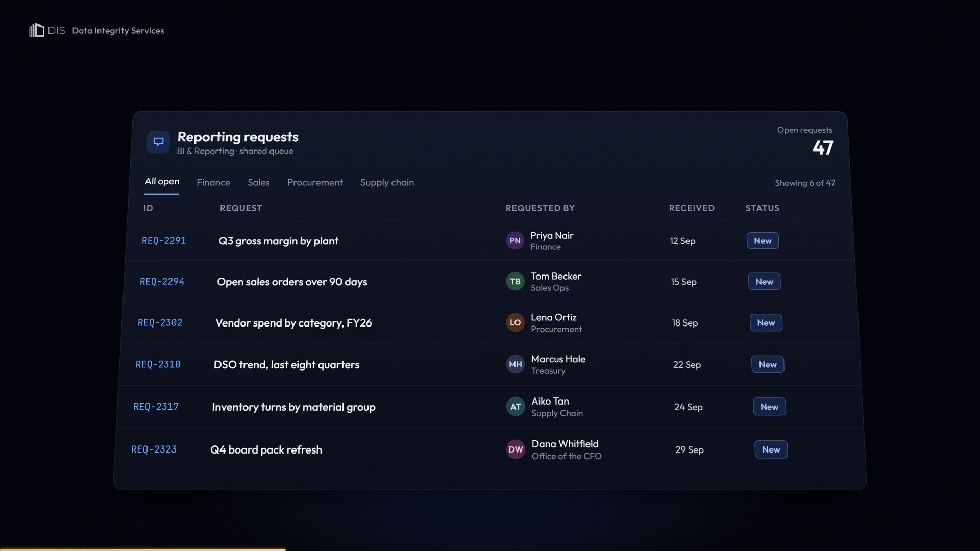Open request link REQ-2317
This screenshot has width=980, height=551.
tap(156, 407)
